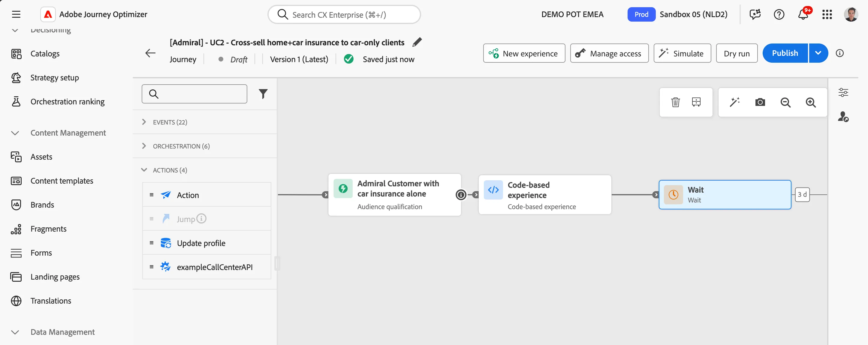The width and height of the screenshot is (868, 345).
Task: Open Landing pages in the sidebar
Action: (45, 277)
